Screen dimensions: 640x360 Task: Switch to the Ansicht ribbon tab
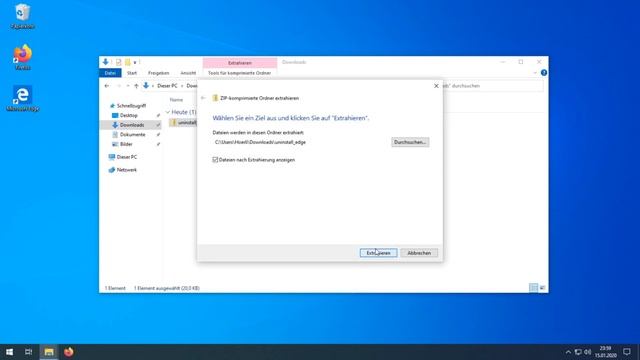[x=188, y=73]
